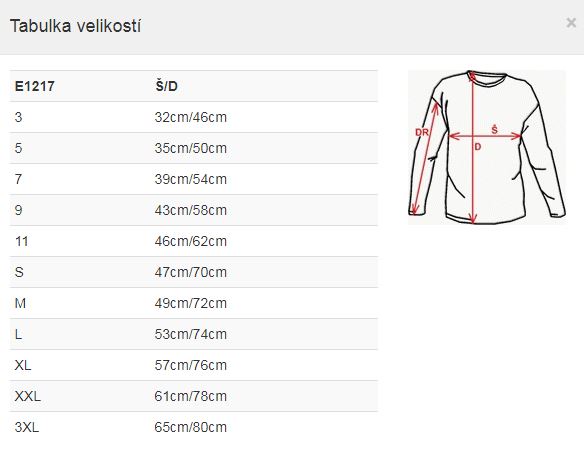Viewport: 584px width, 455px height.
Task: Select the size 7 row label
Action: point(19,179)
